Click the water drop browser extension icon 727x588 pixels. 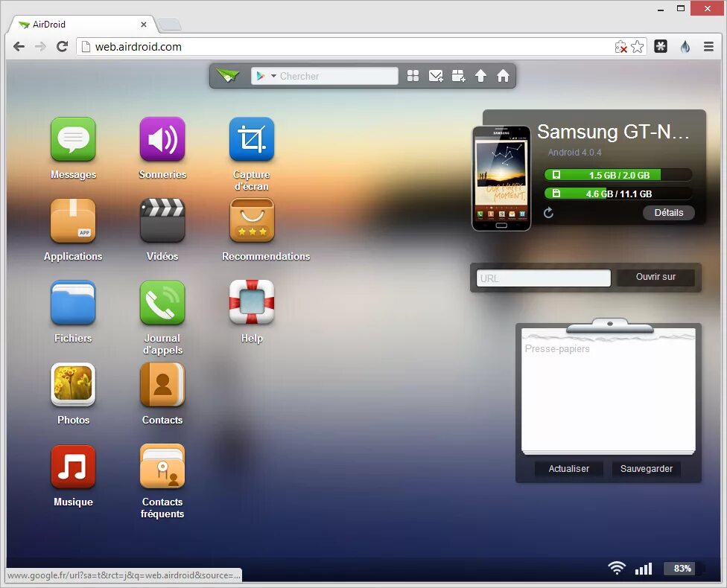pyautogui.click(x=685, y=46)
